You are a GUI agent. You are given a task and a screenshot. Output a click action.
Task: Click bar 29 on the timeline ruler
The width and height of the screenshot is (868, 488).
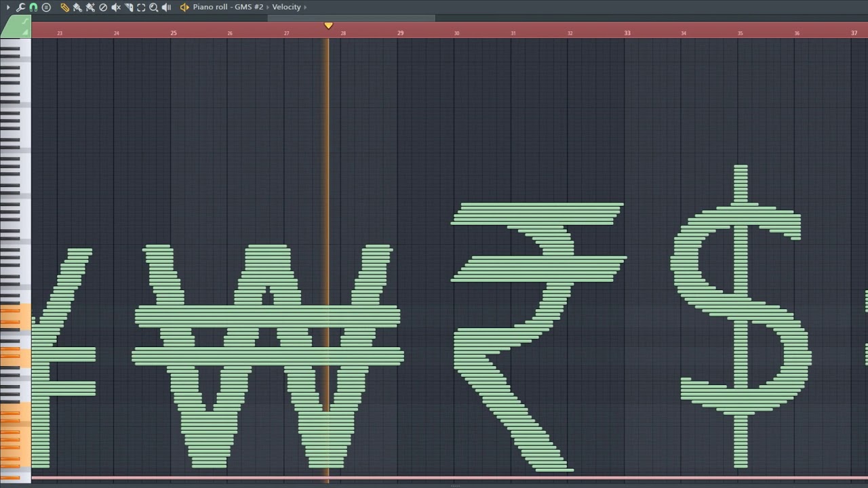click(400, 33)
